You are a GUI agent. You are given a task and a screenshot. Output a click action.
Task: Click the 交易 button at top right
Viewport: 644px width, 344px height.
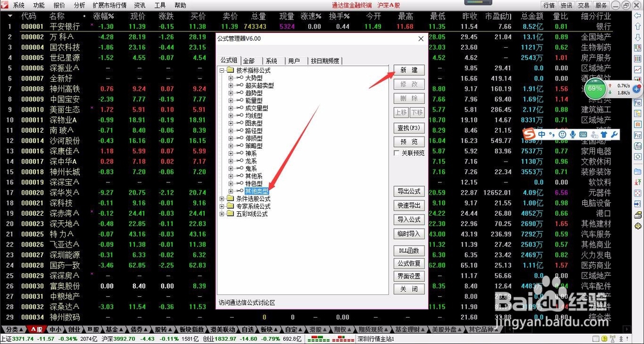(x=583, y=5)
